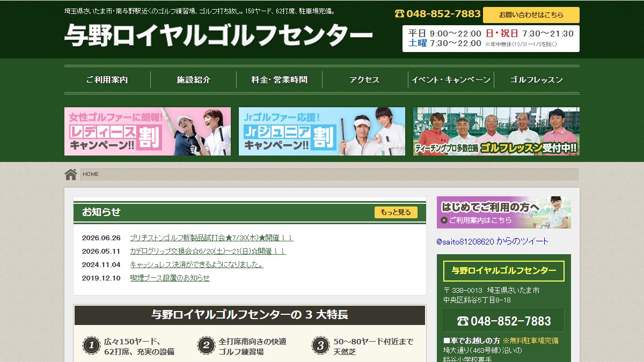644x362 pixels.
Task: Click the sidebar phone number 048-852-7883
Action: [511, 321]
